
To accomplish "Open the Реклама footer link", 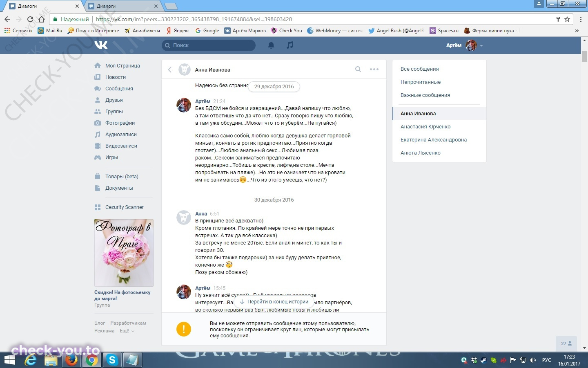I will 104,331.
